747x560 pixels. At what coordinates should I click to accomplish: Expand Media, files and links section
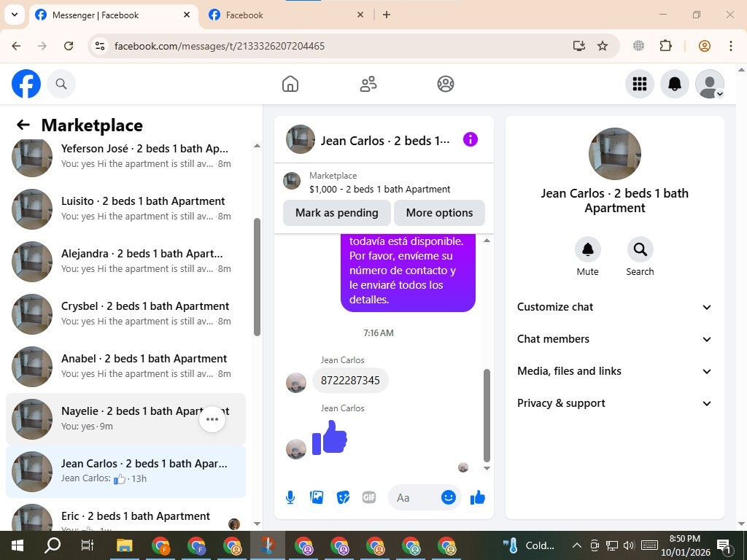614,371
